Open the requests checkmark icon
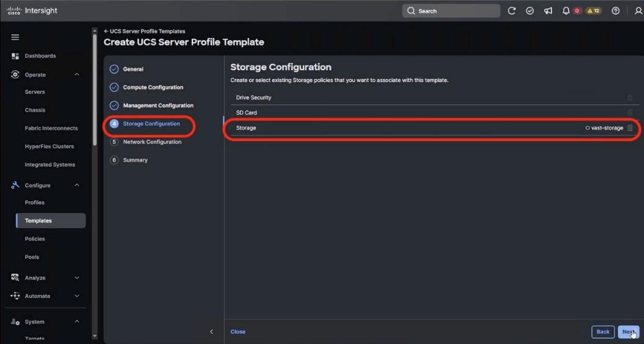The width and height of the screenshot is (644, 344). (530, 11)
